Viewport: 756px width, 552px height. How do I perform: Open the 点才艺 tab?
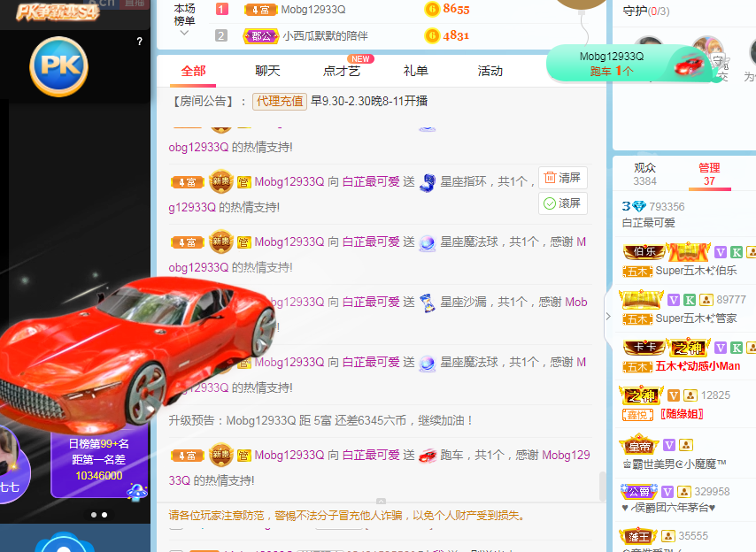342,71
